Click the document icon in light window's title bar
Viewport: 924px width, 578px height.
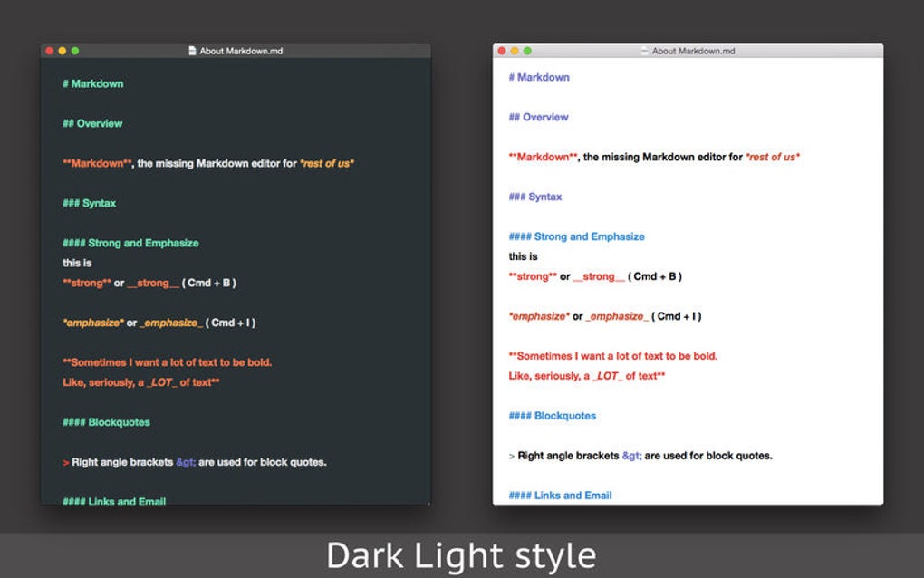(x=643, y=51)
